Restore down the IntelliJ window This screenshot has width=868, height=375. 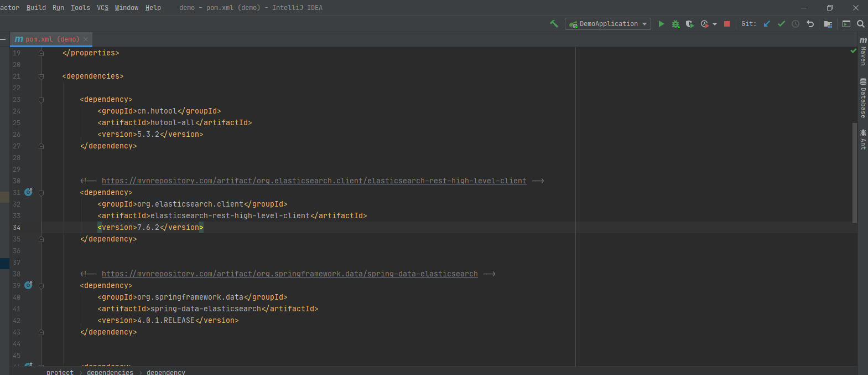(x=830, y=8)
